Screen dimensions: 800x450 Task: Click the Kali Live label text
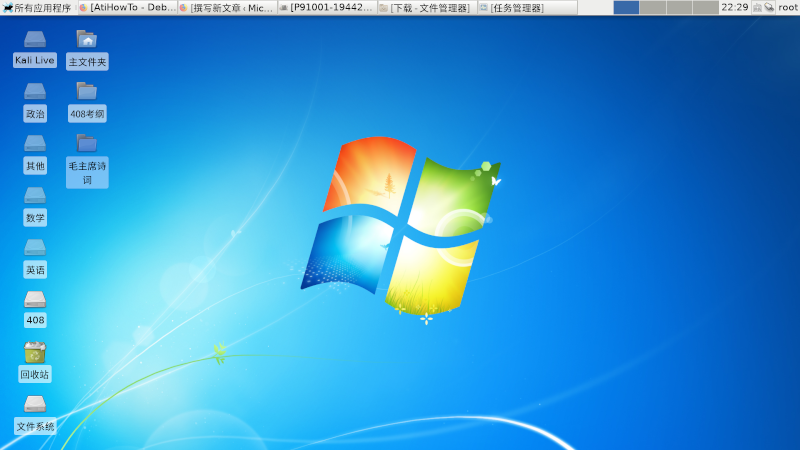[x=35, y=60]
